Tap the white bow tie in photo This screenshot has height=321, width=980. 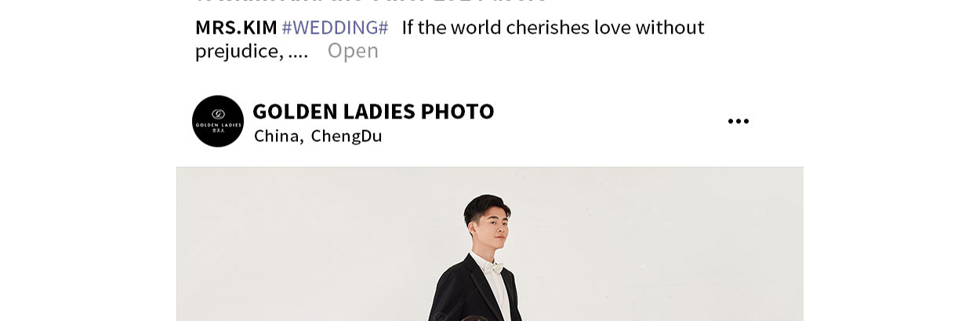[492, 268]
